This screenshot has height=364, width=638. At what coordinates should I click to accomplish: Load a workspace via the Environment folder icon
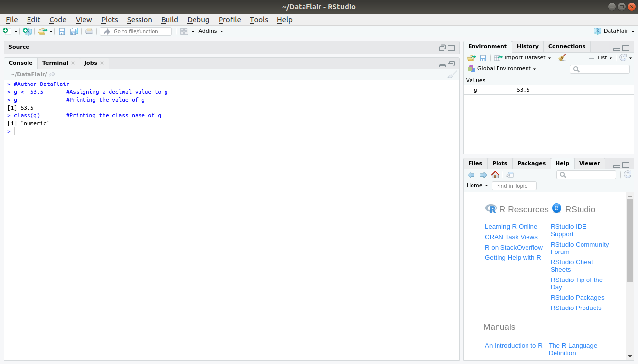coord(471,58)
